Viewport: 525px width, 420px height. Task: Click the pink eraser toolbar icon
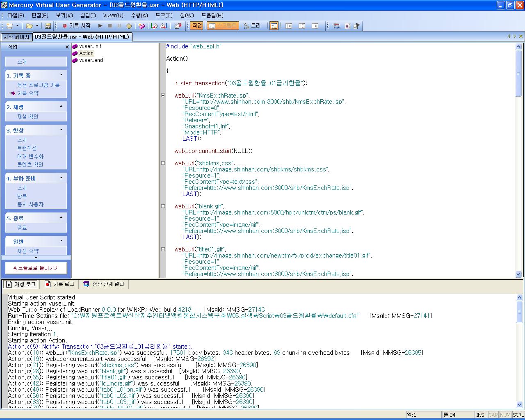click(142, 26)
